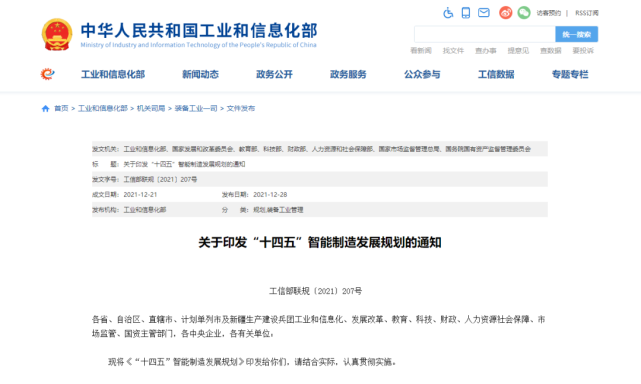This screenshot has height=384, width=641.
Task: Select 查办事 search shortcut
Action: click(x=486, y=51)
